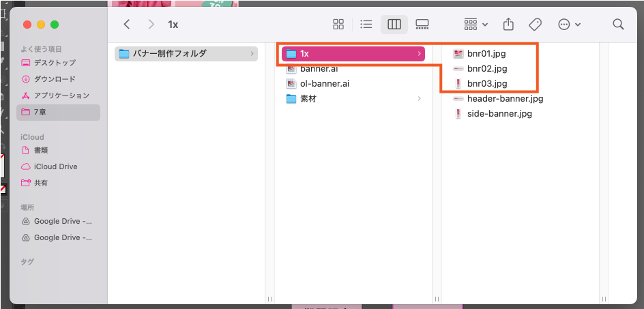Go back with the left chevron
Image resolution: width=644 pixels, height=309 pixels.
pos(127,25)
